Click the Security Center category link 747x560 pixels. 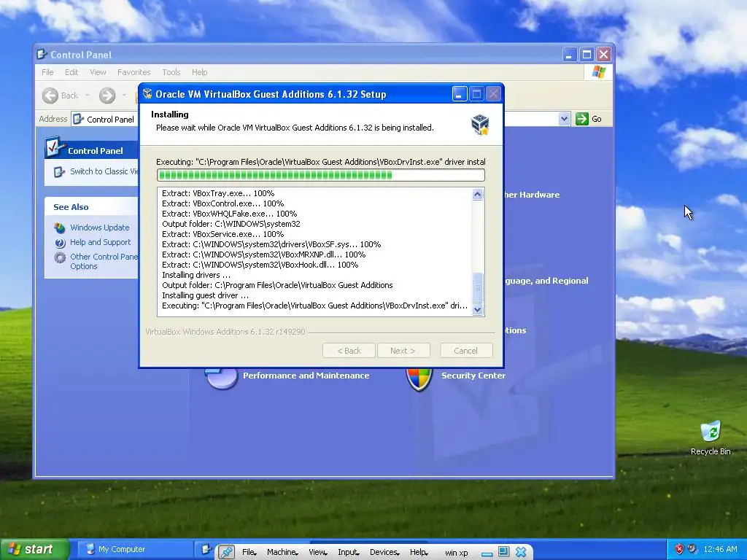tap(473, 376)
